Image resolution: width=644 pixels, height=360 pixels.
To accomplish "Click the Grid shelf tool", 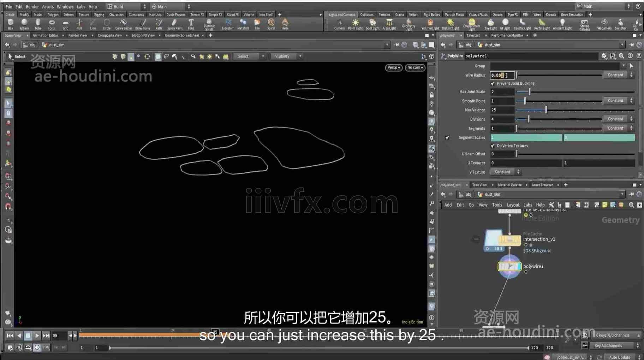I will coord(65,24).
